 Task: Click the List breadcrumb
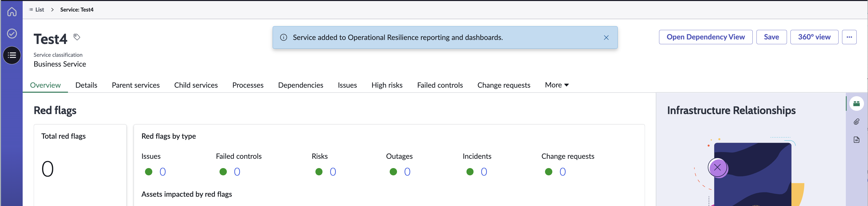click(37, 10)
